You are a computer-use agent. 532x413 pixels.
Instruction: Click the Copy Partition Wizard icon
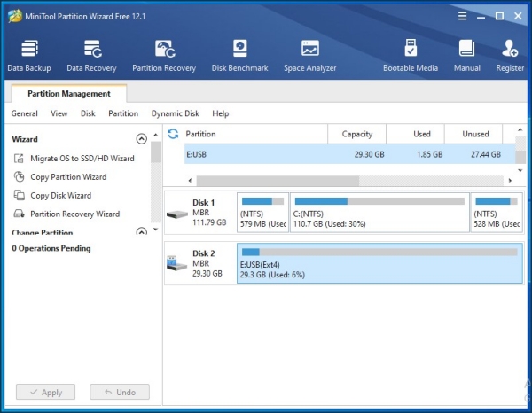pos(19,176)
